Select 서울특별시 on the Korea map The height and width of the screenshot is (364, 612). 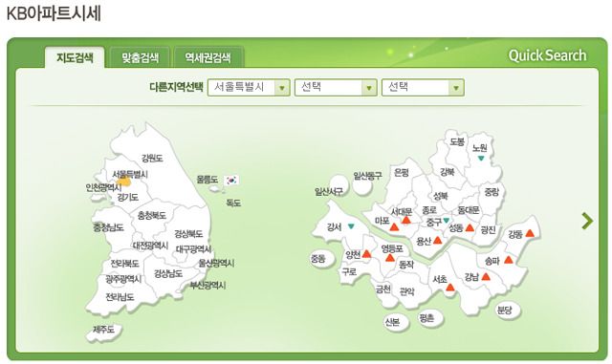click(130, 174)
